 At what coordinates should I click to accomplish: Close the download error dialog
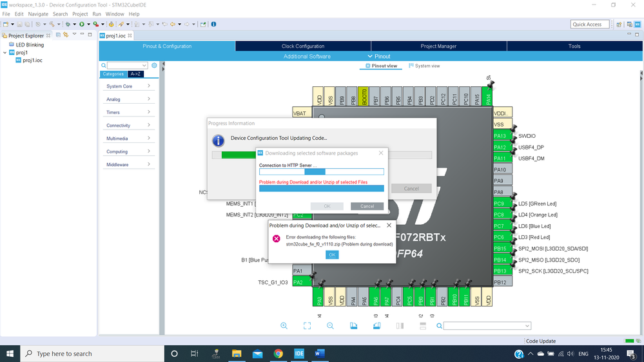click(389, 225)
